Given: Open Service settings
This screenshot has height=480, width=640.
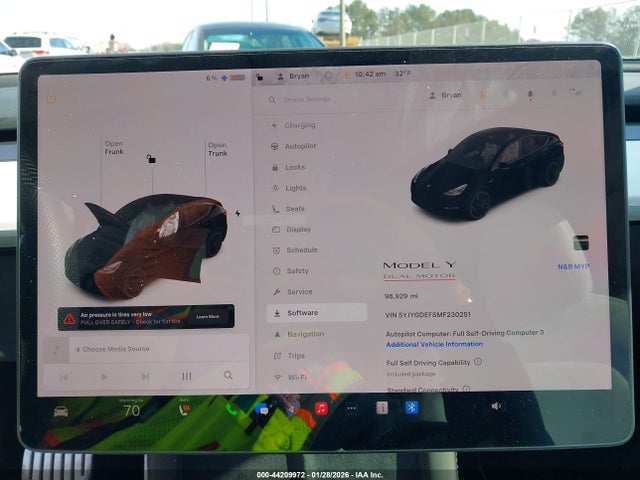Looking at the screenshot, I should tap(293, 291).
